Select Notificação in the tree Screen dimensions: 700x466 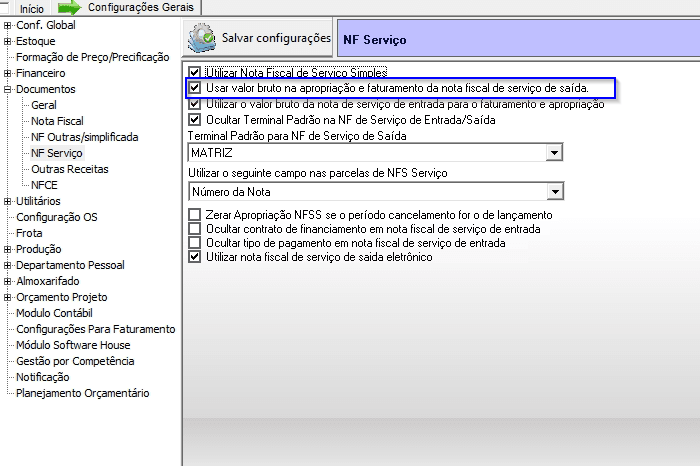click(x=42, y=377)
